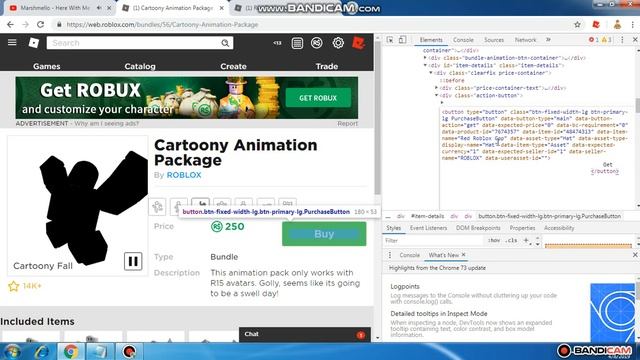Open the Network tab
Screen dimensions: 640x360
pyautogui.click(x=525, y=40)
